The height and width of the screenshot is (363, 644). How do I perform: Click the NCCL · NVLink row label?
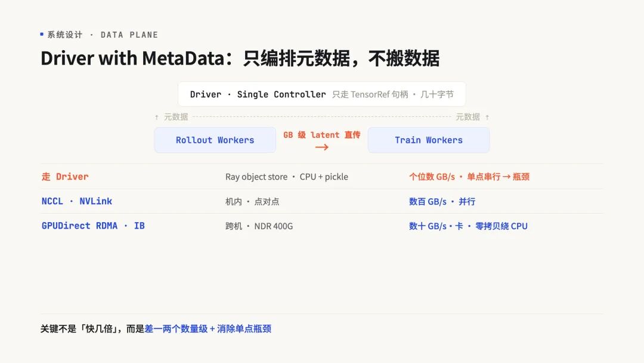(77, 201)
